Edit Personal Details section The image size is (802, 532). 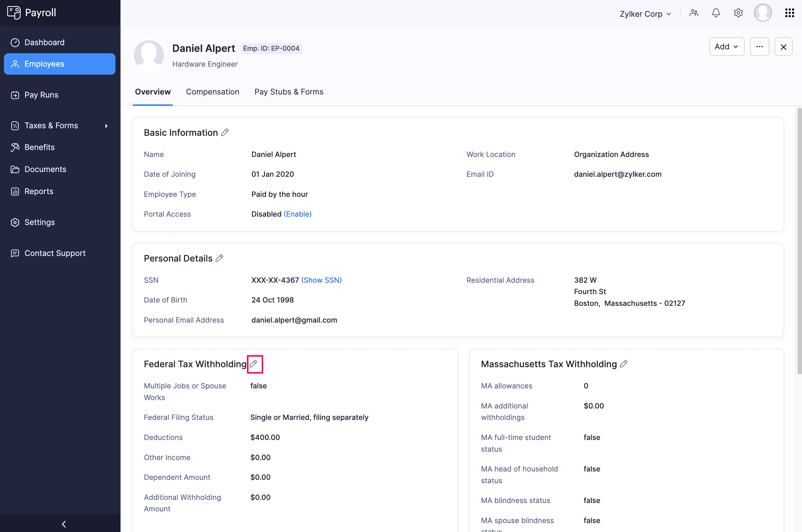pyautogui.click(x=220, y=258)
